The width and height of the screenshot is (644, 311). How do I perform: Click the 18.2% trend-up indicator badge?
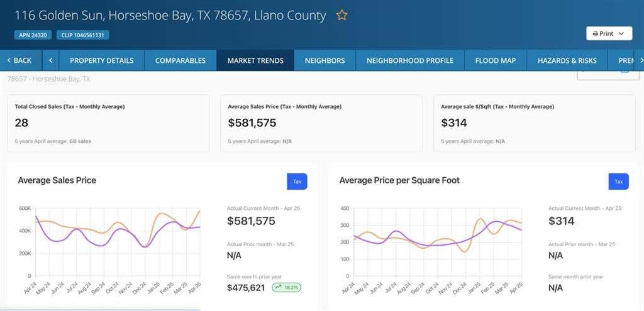pyautogui.click(x=287, y=287)
